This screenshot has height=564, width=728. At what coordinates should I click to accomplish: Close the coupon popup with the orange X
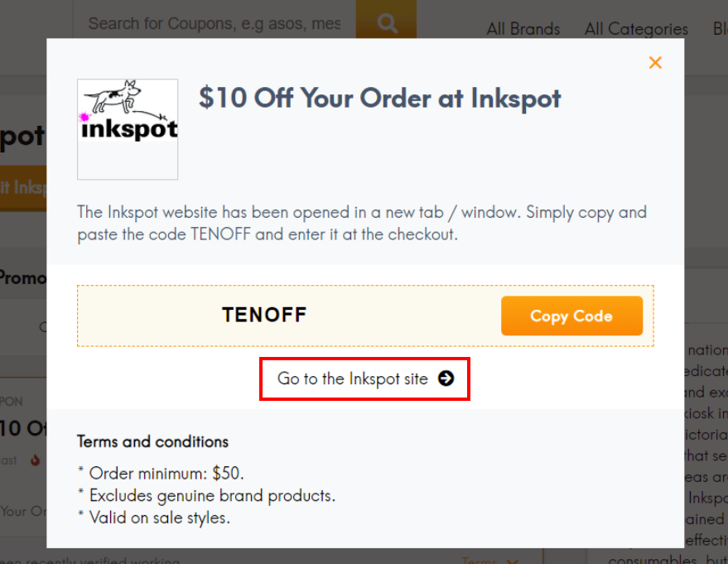(x=655, y=62)
